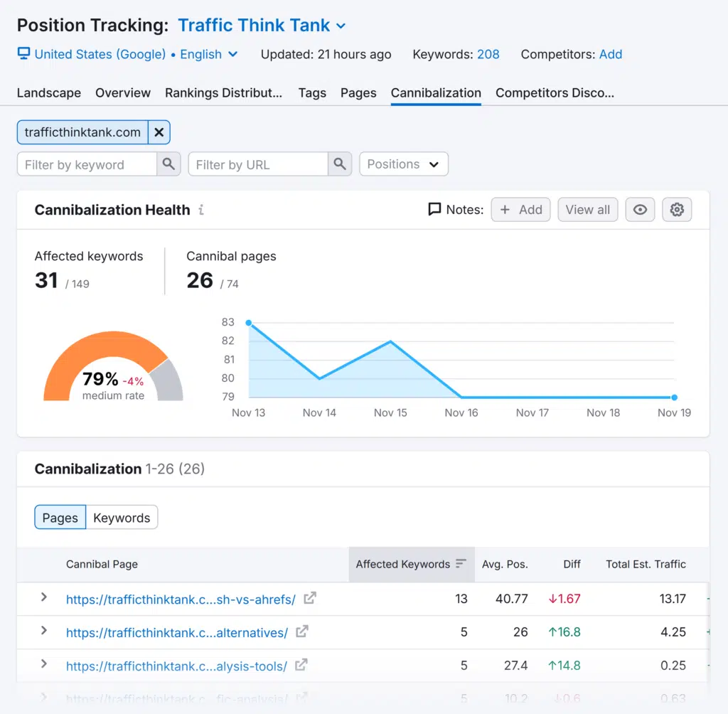Open external link icon for alysis-tools page
The image size is (728, 714).
coord(301,666)
